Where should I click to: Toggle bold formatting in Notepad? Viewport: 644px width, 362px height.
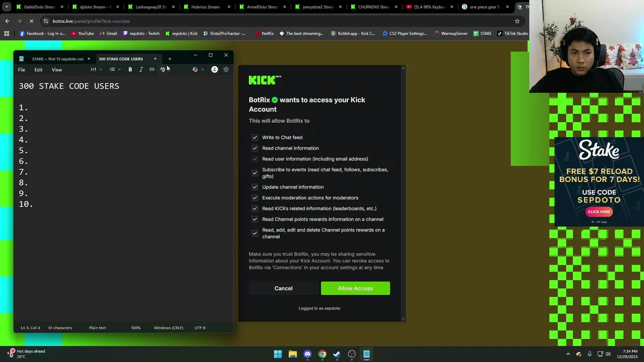point(130,69)
